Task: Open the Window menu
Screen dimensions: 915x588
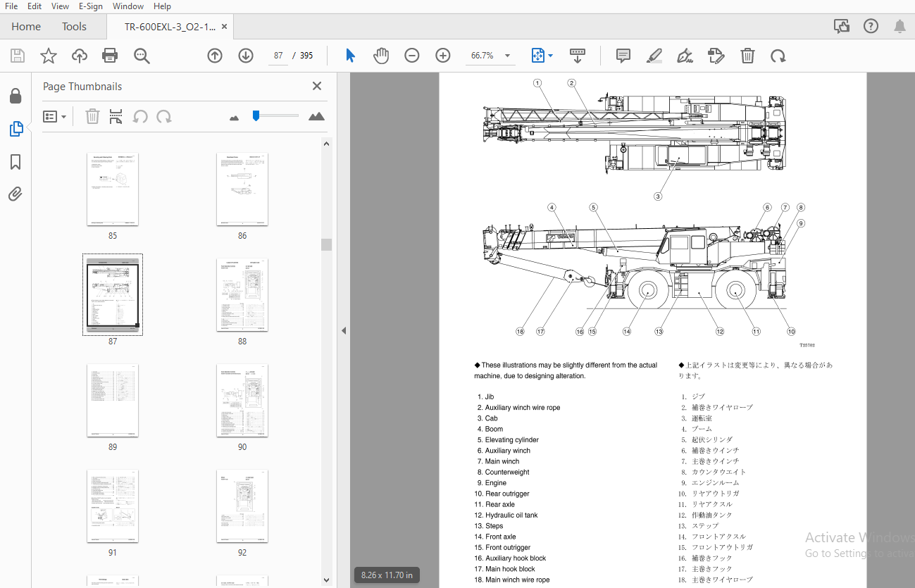Action: [x=128, y=6]
